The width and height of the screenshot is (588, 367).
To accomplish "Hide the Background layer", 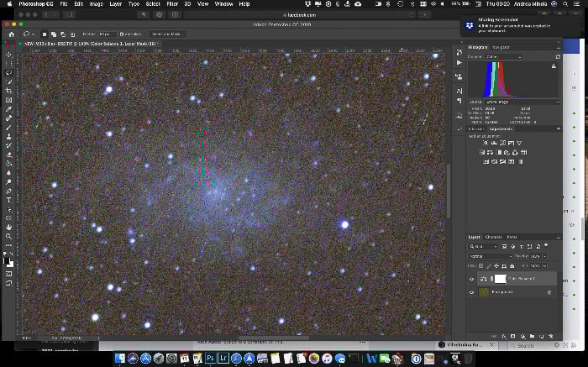I will [472, 292].
